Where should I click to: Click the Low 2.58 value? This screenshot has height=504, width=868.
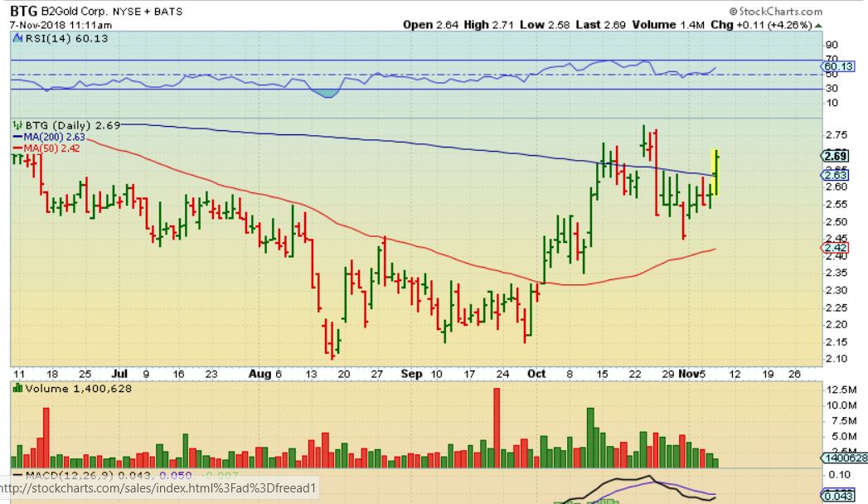coord(545,25)
